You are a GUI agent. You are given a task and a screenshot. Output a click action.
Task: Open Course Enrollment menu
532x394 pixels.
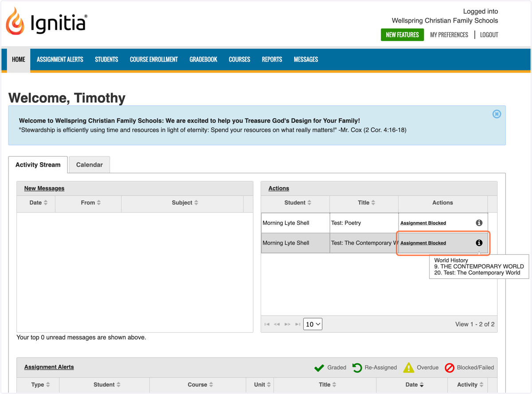(154, 59)
